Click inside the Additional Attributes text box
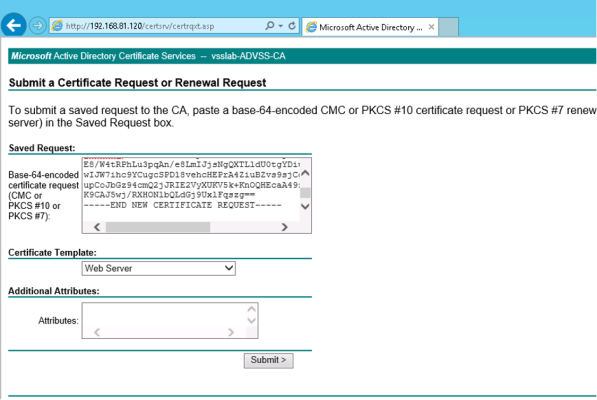The image size is (597, 400). (x=164, y=315)
